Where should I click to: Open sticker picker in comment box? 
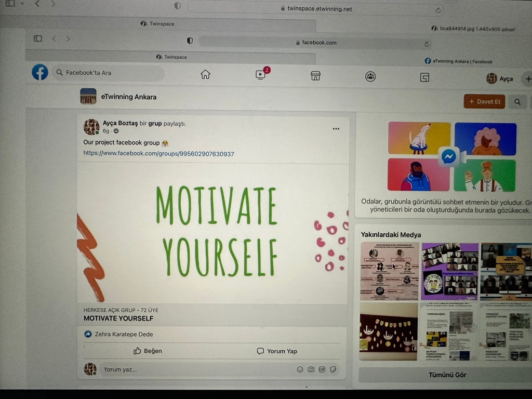coord(333,369)
